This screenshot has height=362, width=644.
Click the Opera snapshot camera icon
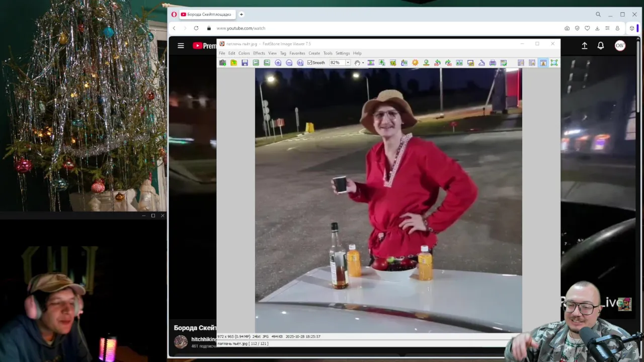coord(567,28)
